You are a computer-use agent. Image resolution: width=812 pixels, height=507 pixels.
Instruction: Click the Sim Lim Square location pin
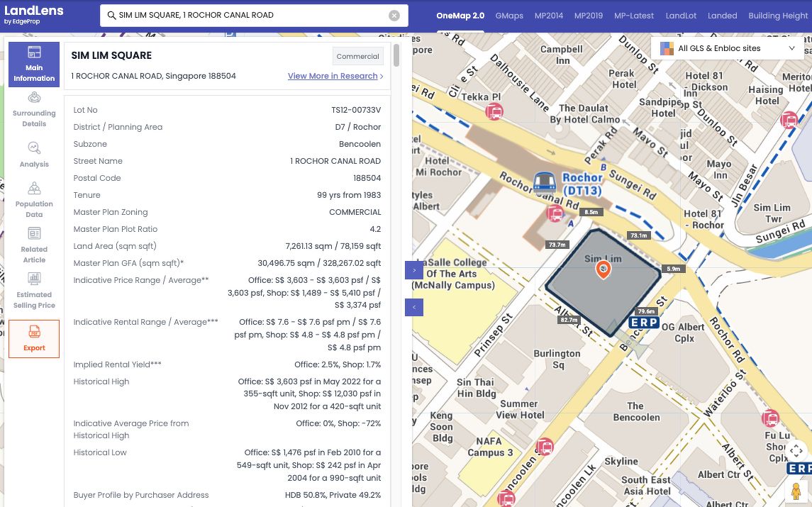pos(603,269)
